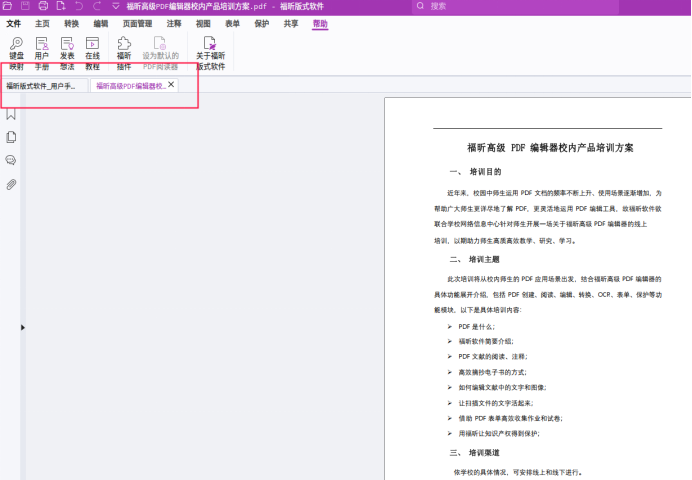Image resolution: width=692 pixels, height=480 pixels.
Task: Click the 福昕插件 plugin icon
Action: 124,53
